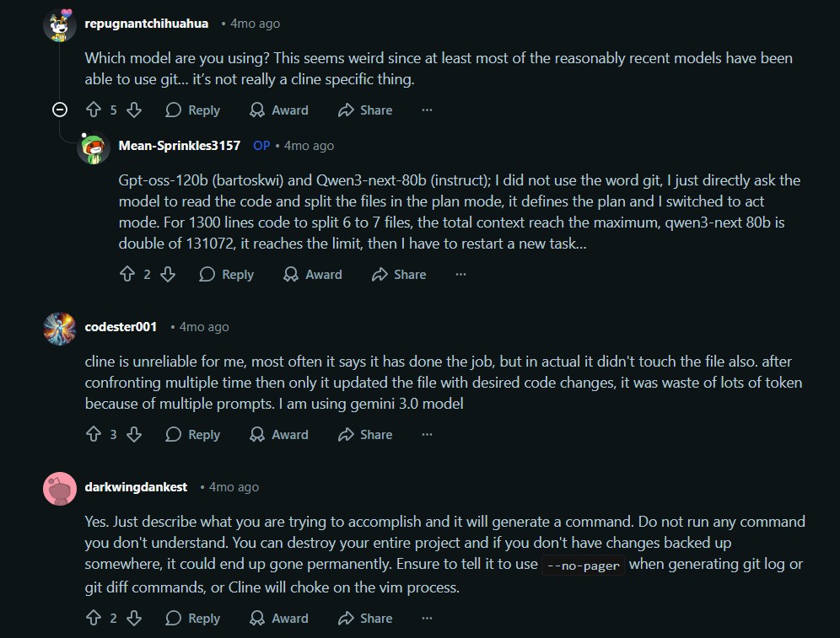Viewport: 840px width, 638px height.
Task: Share Mean-Sprinkles3157's reply
Action: 399,275
